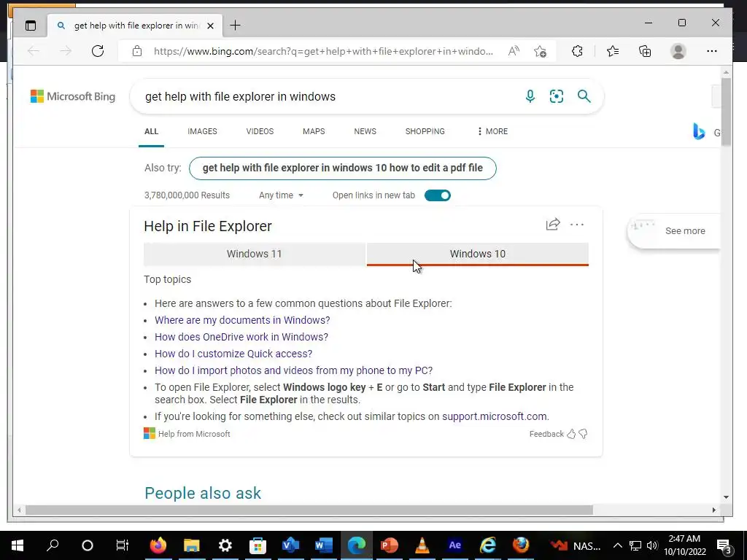
Task: Search using an image icon
Action: pos(557,96)
